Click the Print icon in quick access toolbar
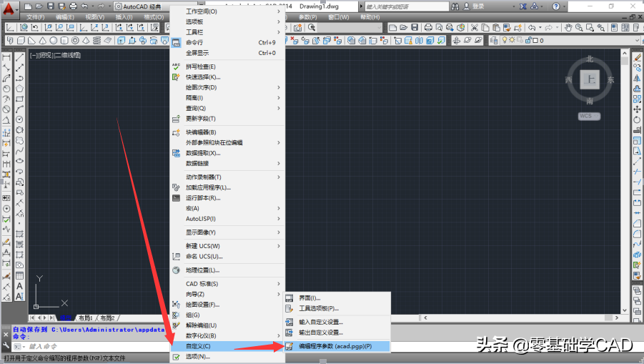 point(73,6)
